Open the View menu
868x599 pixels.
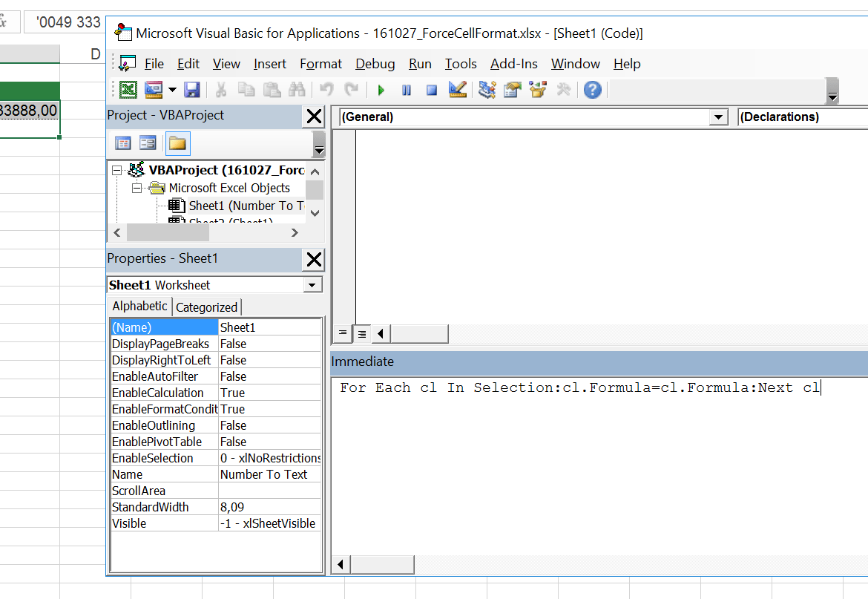[226, 65]
